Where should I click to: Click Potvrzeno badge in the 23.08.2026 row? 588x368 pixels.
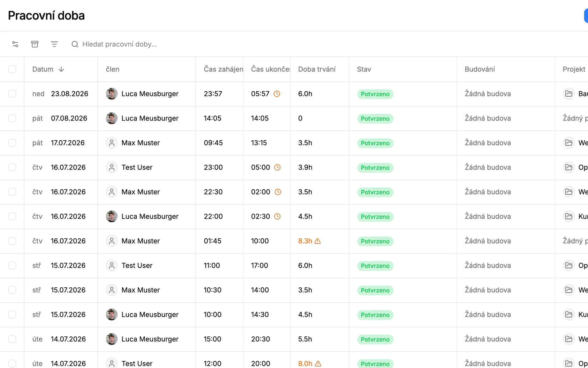pyautogui.click(x=375, y=94)
